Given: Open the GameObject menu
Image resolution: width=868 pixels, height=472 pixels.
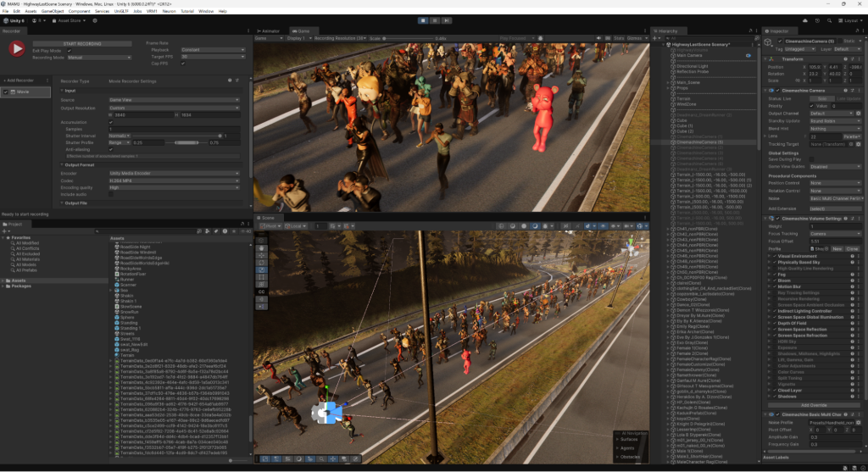Looking at the screenshot, I should click(52, 11).
